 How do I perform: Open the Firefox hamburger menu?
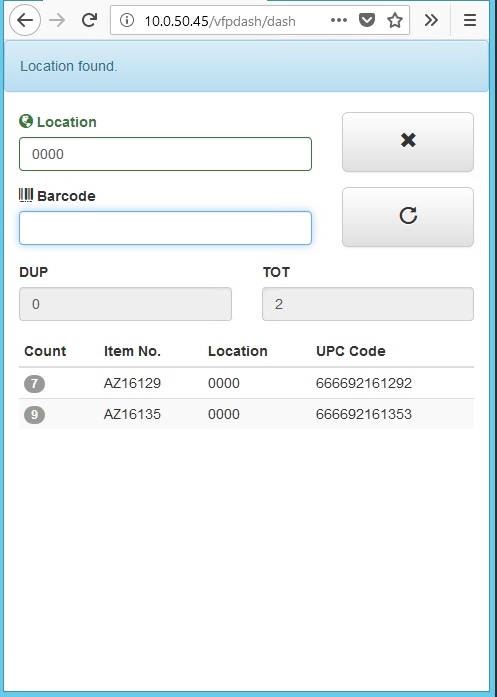(x=470, y=20)
